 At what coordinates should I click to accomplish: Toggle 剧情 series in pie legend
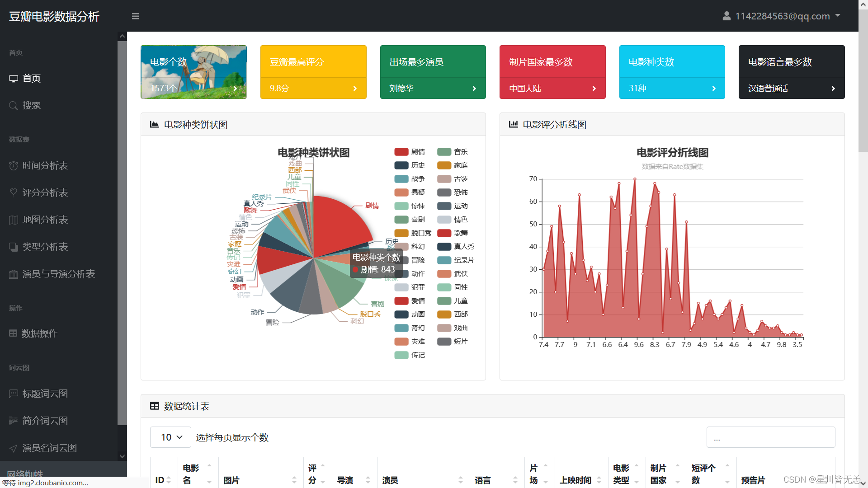(x=410, y=152)
